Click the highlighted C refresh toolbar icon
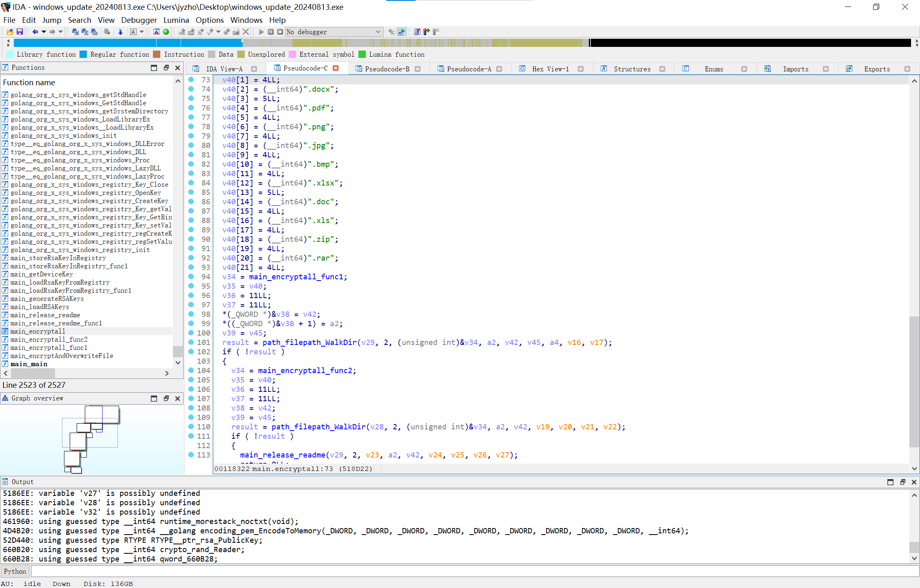Screen dimensions: 920x588 click(x=402, y=32)
